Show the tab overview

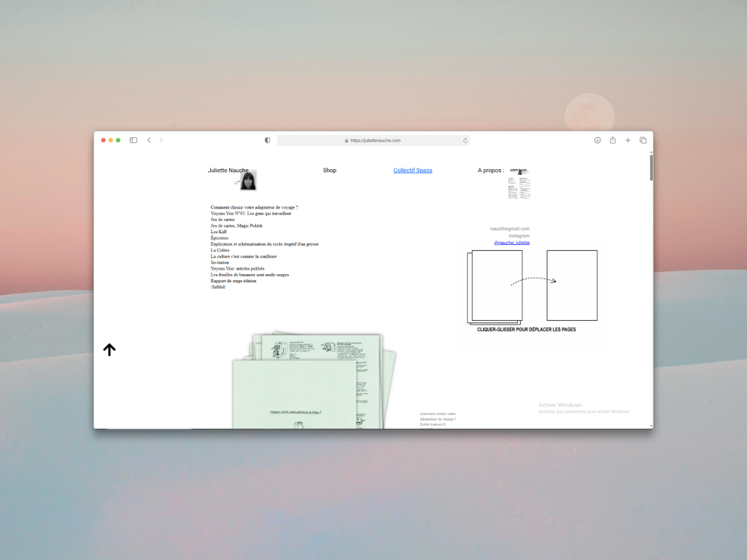click(x=643, y=140)
